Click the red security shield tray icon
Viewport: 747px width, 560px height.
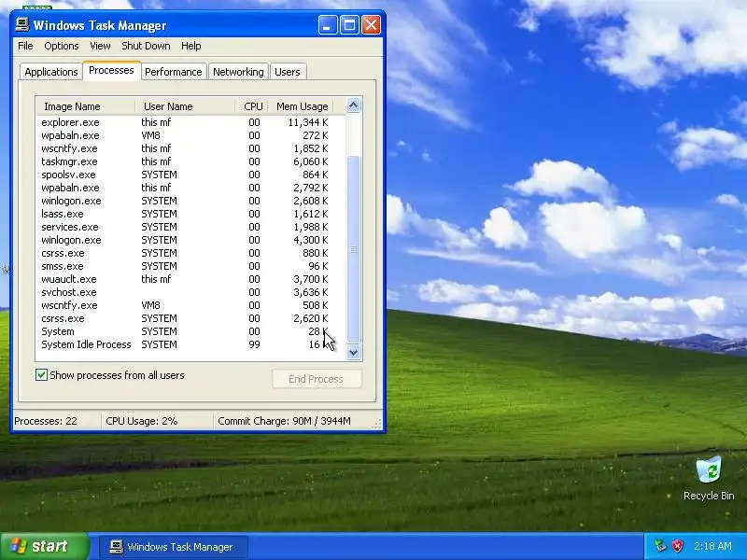[x=677, y=546]
